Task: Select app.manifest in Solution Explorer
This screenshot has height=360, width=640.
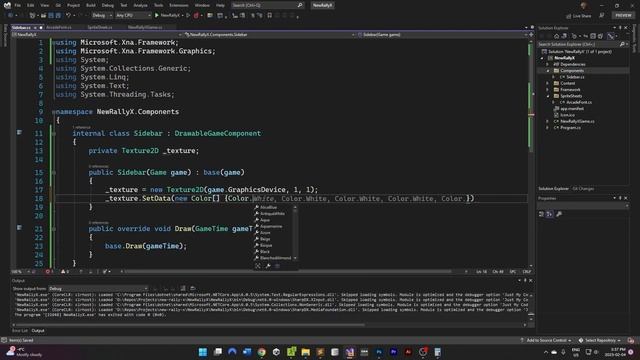Action: click(x=572, y=109)
